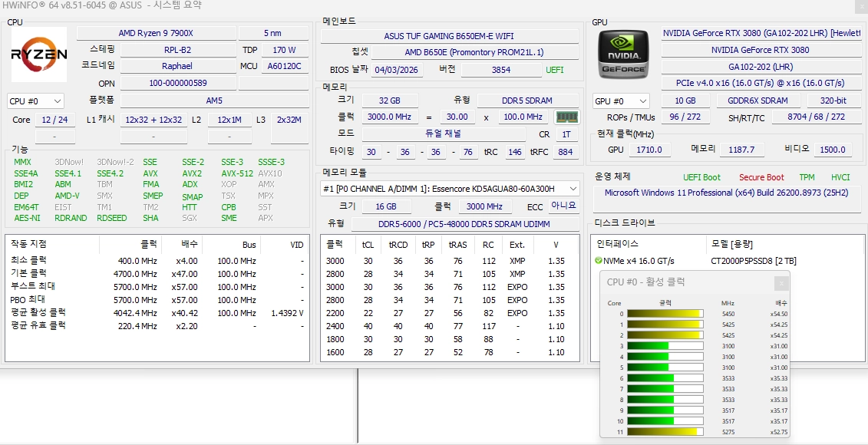Click the GA102-202 (LHR) GPU chip field
The height and width of the screenshot is (445, 868).
[761, 67]
